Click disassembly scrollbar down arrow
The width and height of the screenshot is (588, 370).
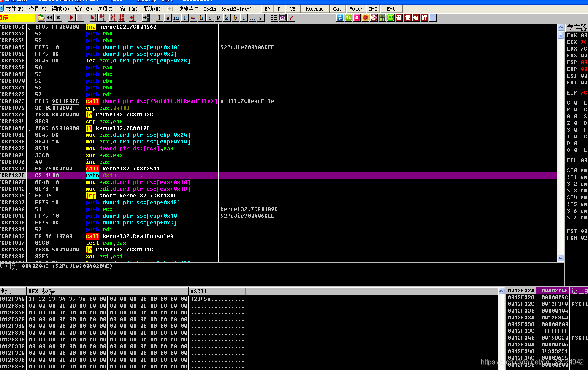tap(561, 258)
